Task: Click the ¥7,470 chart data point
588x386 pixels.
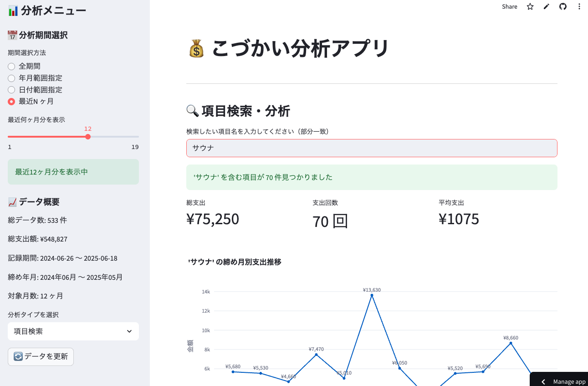Action: 316,355
